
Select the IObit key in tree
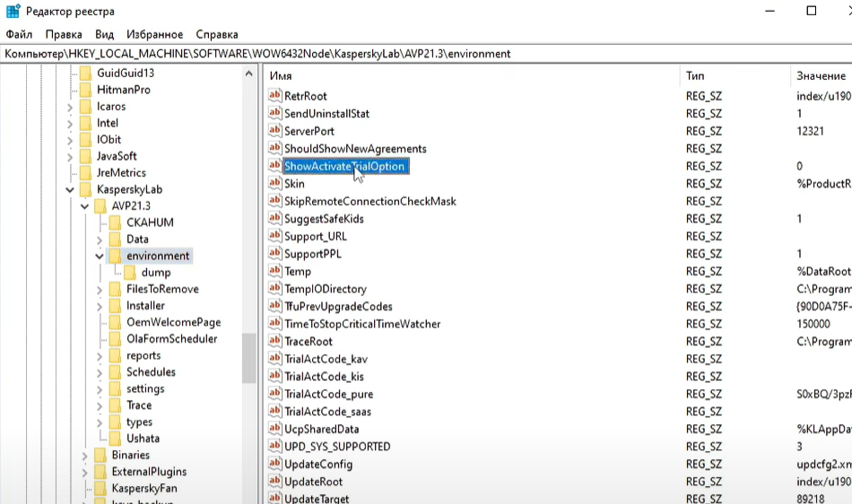[109, 140]
